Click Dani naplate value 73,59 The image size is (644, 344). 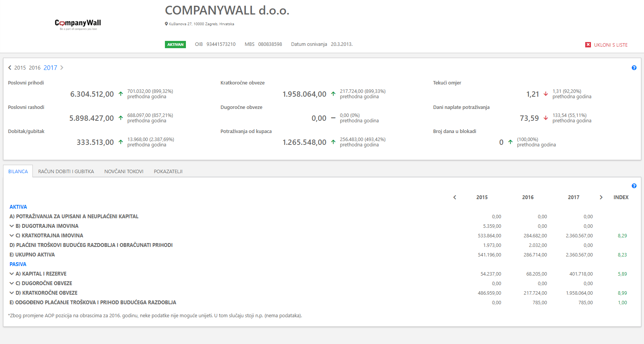(529, 118)
